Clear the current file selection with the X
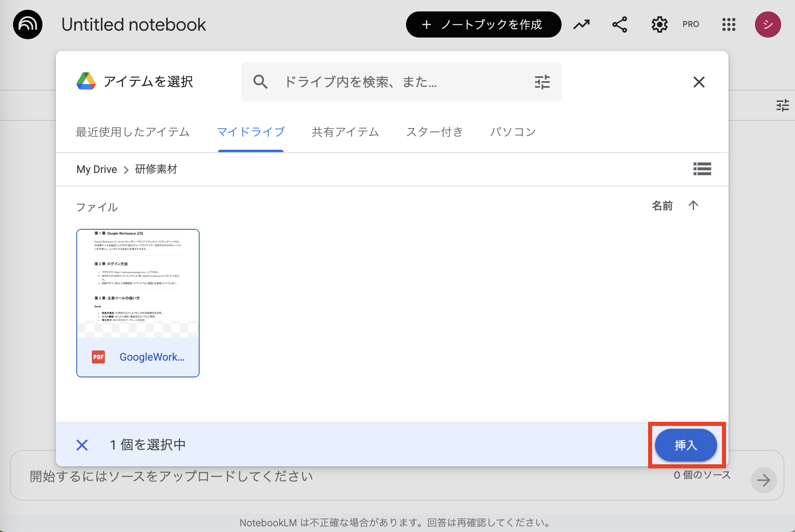Viewport: 795px width, 532px height. [82, 445]
